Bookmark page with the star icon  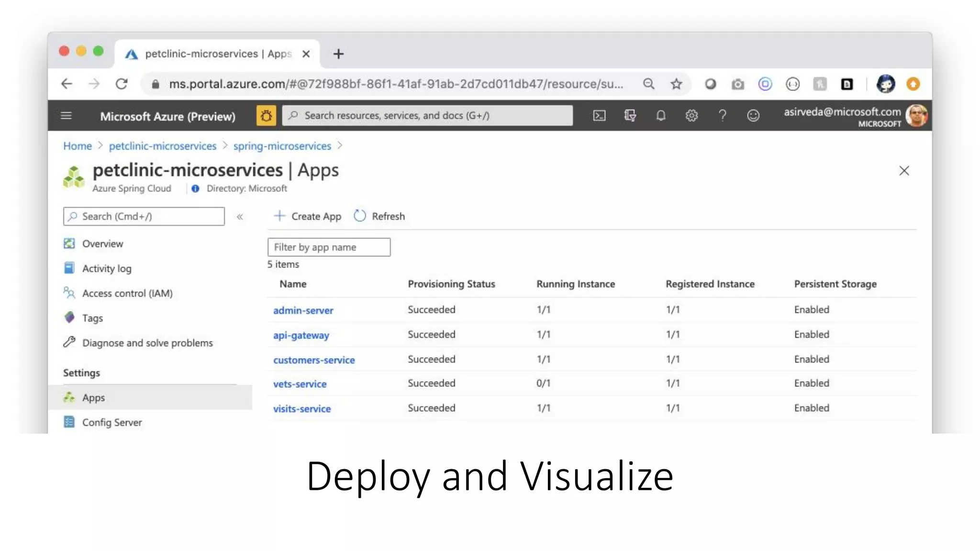[676, 84]
